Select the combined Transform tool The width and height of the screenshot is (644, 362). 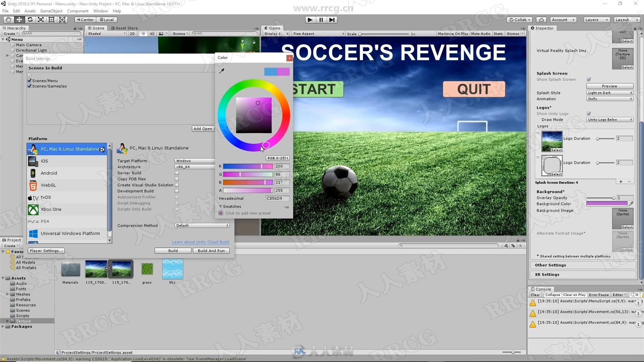pos(62,20)
